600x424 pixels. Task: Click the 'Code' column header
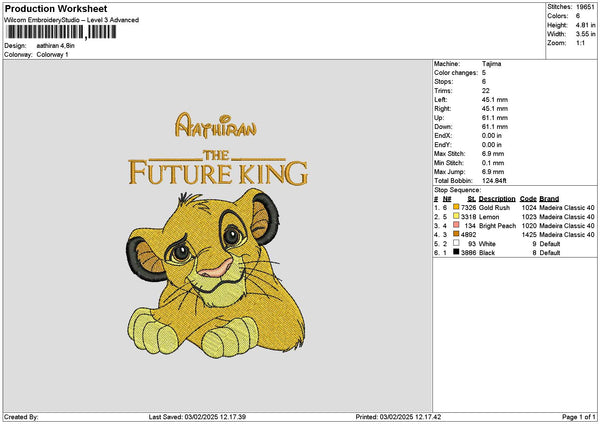(x=528, y=199)
